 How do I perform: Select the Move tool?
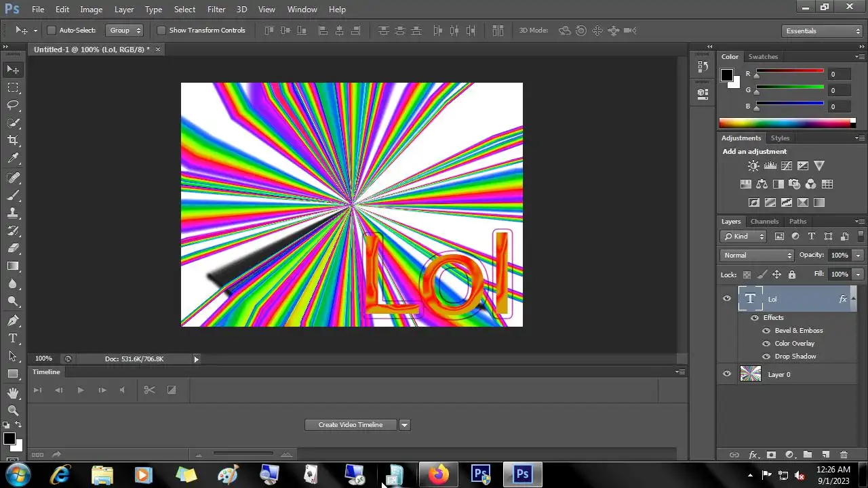click(13, 69)
